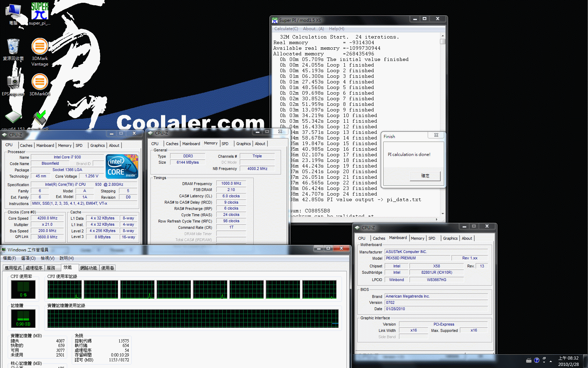The image size is (588, 368).
Task: Maximize the Super PI window
Action: 425,19
